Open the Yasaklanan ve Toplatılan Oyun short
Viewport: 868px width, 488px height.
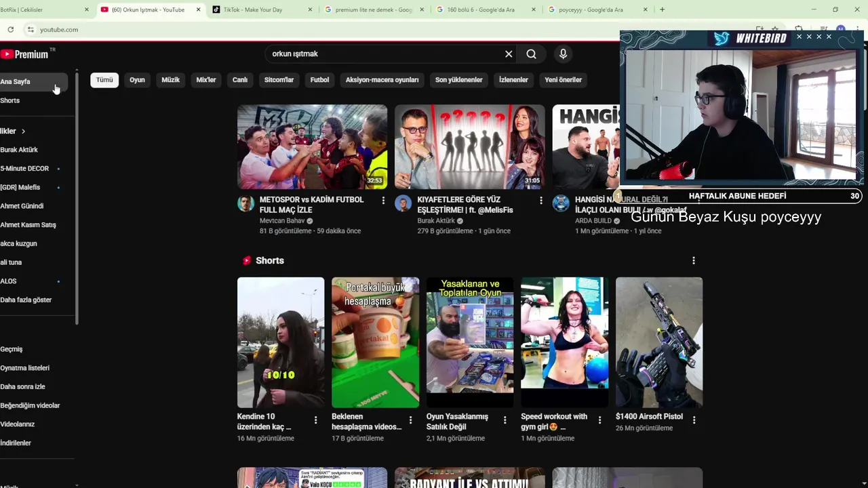(x=469, y=342)
